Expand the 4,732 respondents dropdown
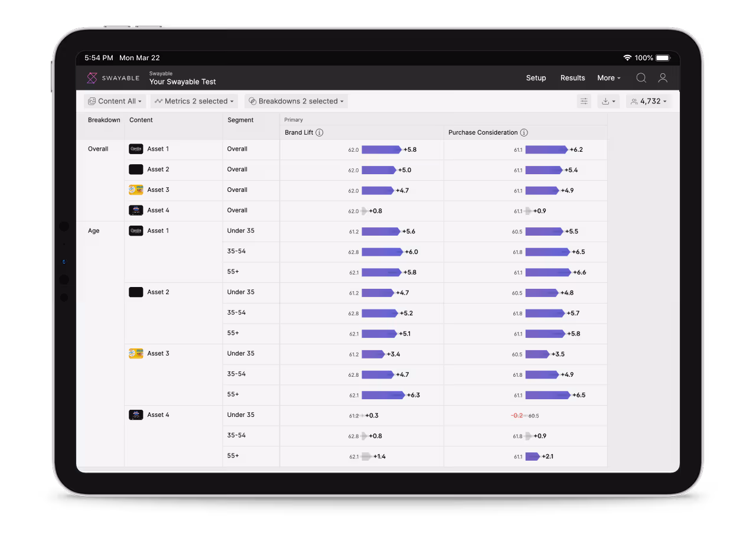 649,102
